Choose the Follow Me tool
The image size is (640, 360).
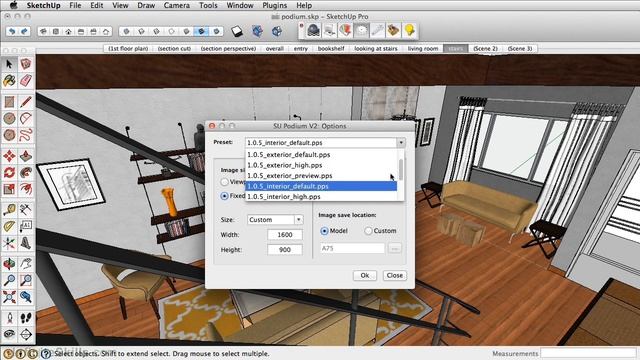(x=26, y=172)
